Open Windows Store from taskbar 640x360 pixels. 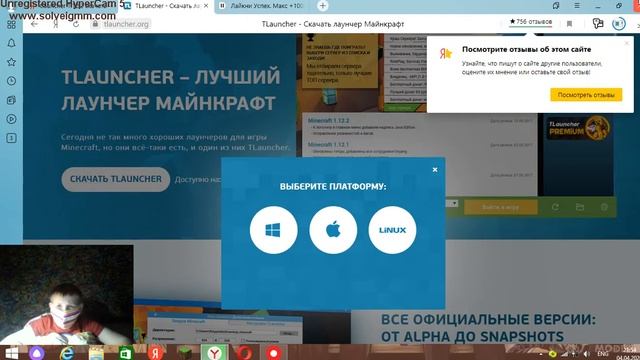(x=126, y=353)
